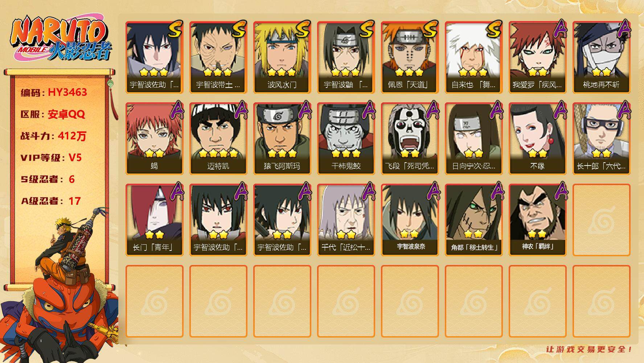
Task: Click the Naruto Mobile 火影忍者 logo
Action: pyautogui.click(x=61, y=39)
